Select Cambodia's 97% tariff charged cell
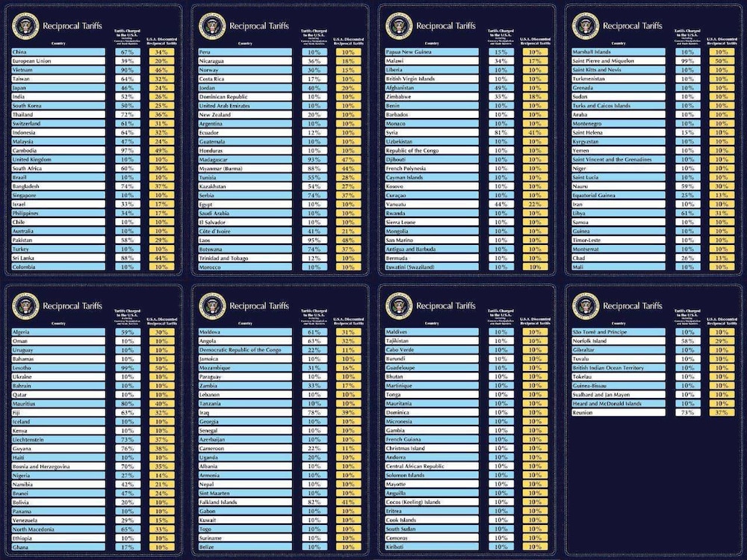 point(127,151)
